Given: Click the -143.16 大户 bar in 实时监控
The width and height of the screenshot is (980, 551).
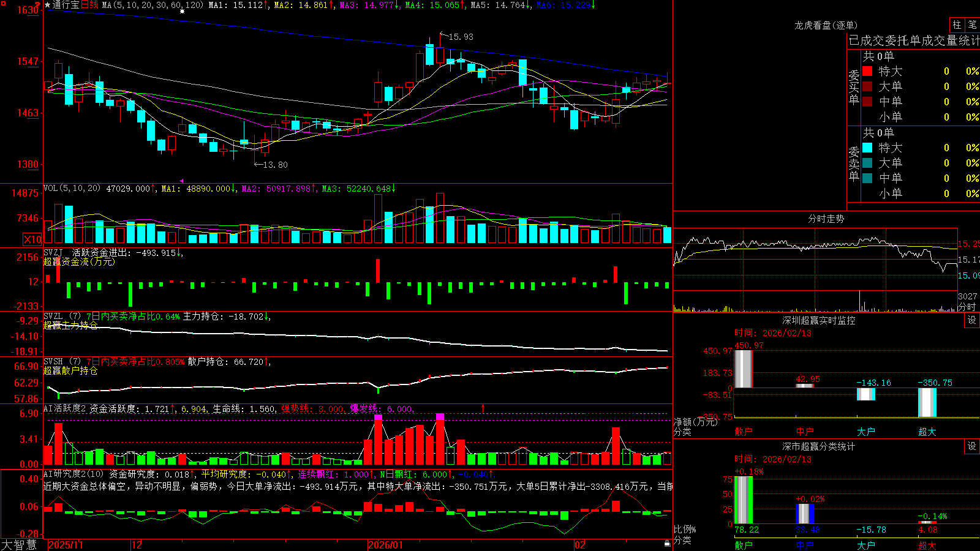Looking at the screenshot, I should click(x=866, y=394).
